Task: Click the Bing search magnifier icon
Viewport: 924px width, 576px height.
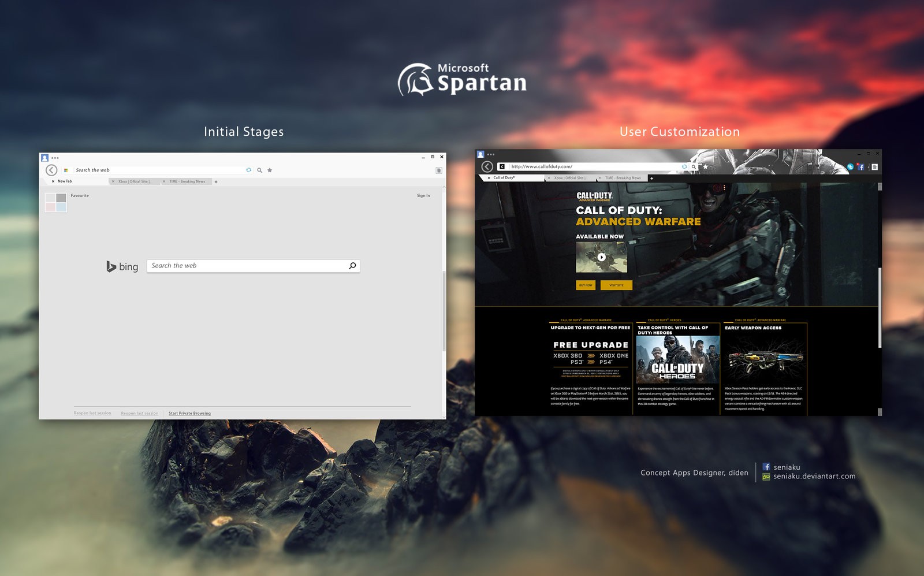Action: 352,266
